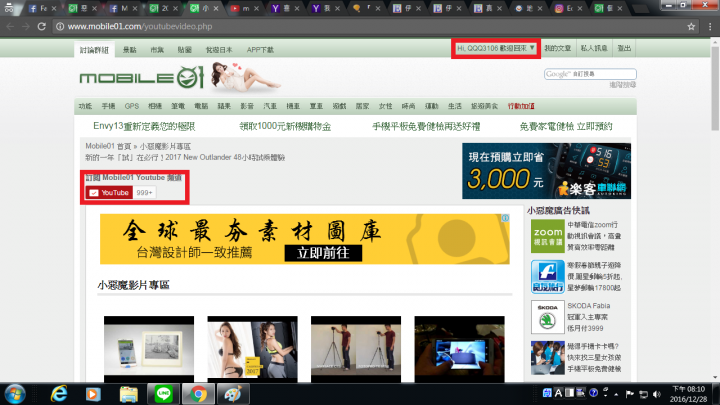Open the 手機 category in nav bar
The width and height of the screenshot is (720, 405).
108,106
